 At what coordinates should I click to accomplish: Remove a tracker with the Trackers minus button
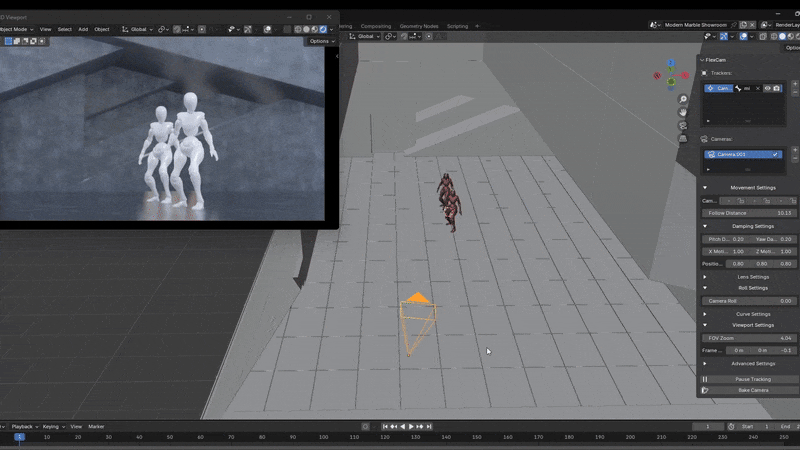pyautogui.click(x=795, y=92)
